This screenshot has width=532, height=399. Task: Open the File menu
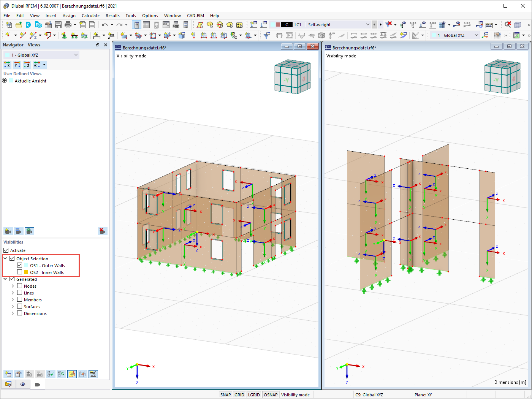point(7,16)
